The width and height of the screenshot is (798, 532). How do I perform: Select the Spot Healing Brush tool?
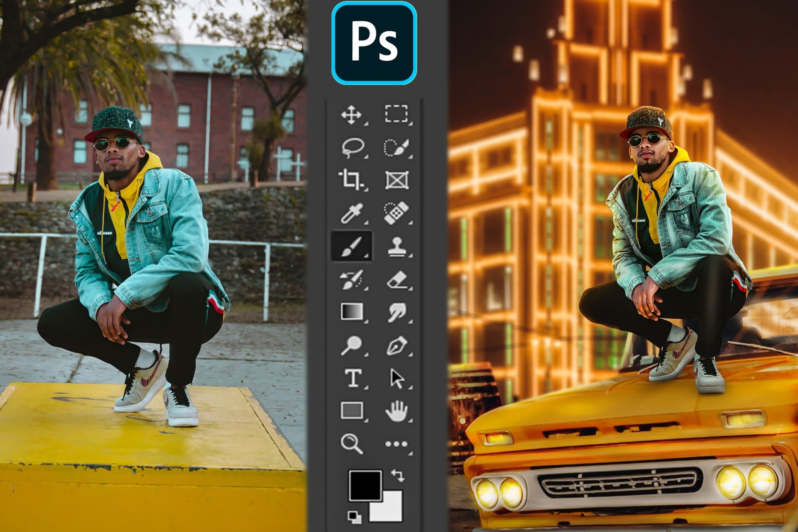396,213
